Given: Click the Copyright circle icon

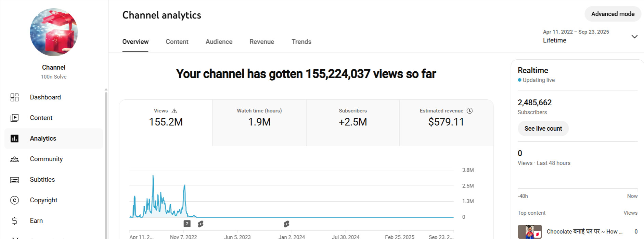Looking at the screenshot, I should pyautogui.click(x=14, y=200).
